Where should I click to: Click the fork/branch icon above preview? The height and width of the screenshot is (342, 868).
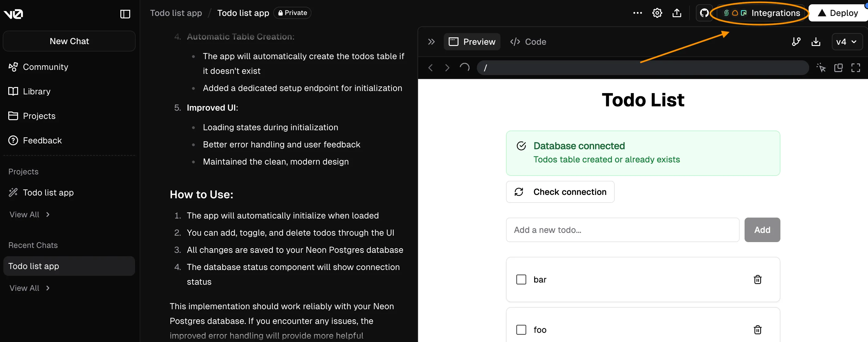tap(796, 42)
